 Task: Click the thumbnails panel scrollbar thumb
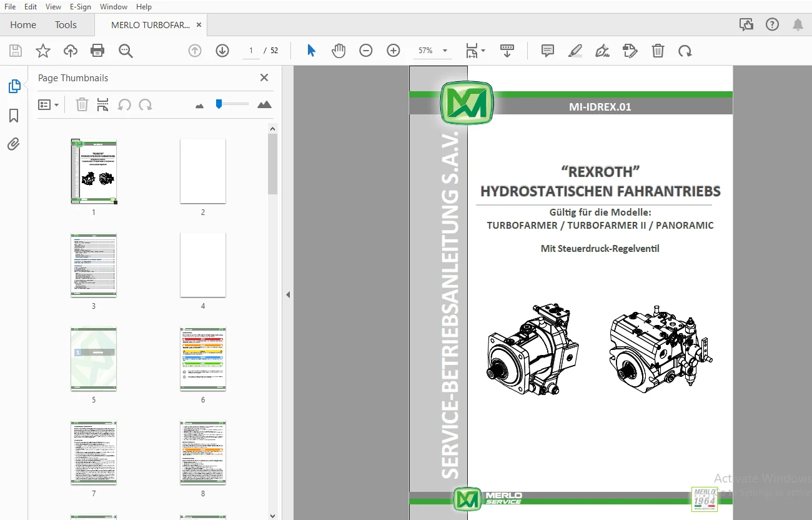(272, 164)
